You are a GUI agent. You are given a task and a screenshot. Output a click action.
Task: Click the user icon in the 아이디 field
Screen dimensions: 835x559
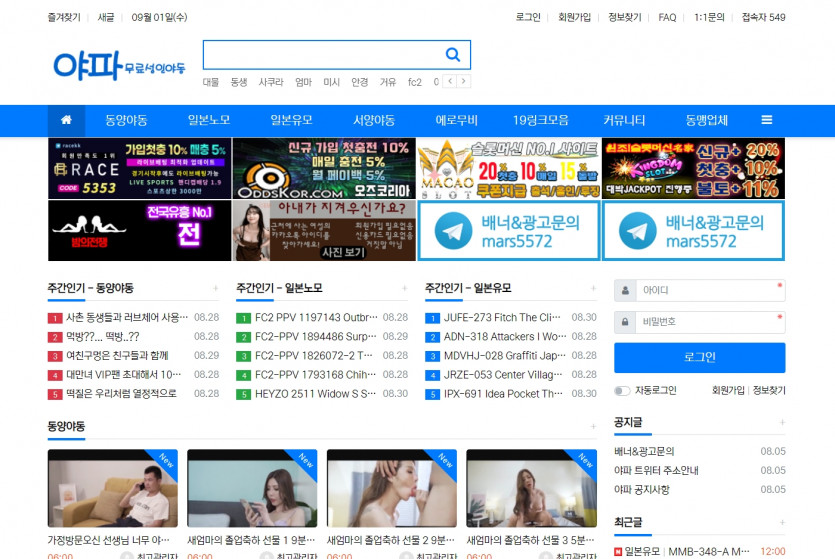point(625,291)
